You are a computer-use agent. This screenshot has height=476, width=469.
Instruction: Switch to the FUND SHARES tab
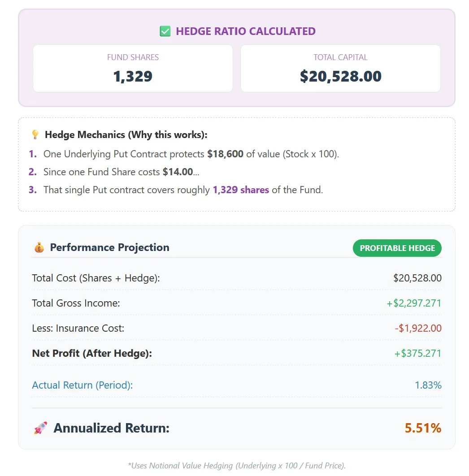[x=133, y=57]
